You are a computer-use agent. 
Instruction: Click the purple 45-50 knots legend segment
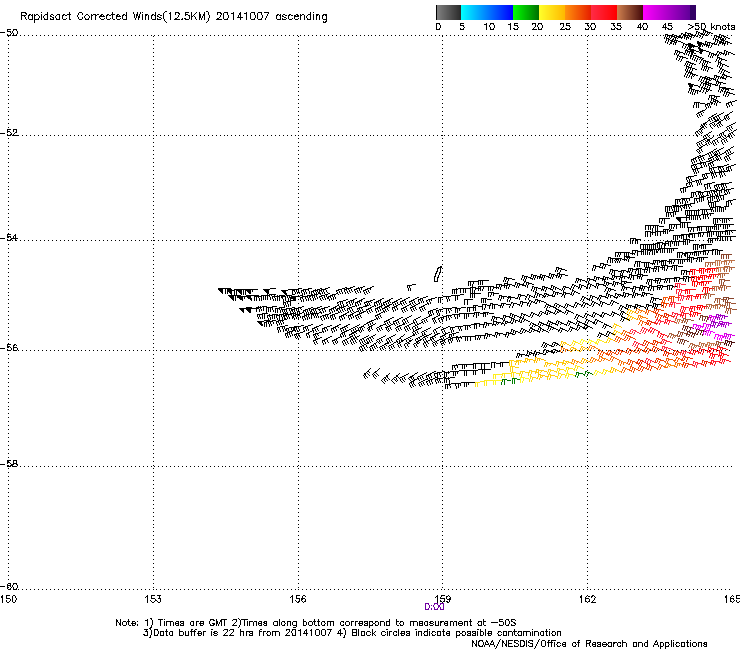(x=682, y=12)
